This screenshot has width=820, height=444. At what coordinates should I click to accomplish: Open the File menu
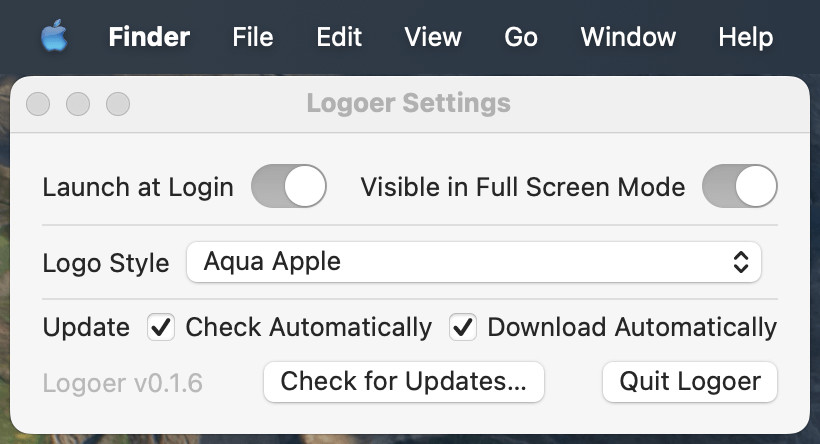tap(253, 37)
